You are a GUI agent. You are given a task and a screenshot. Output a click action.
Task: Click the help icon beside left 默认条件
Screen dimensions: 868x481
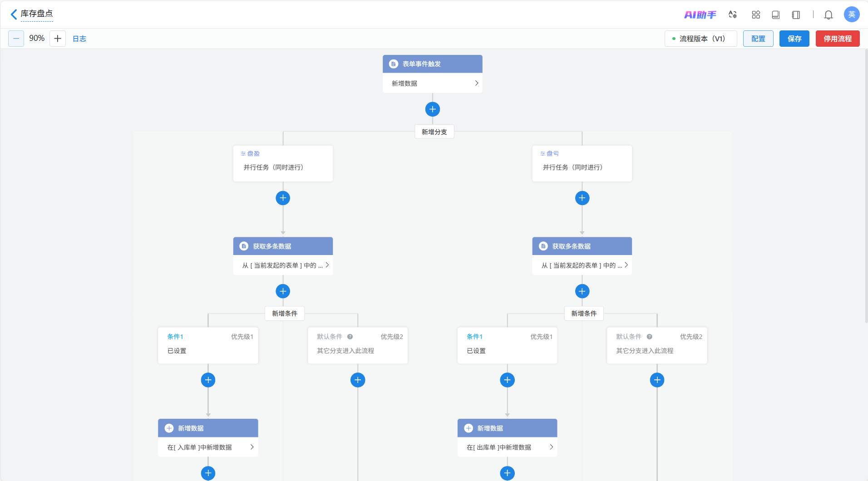pos(350,337)
